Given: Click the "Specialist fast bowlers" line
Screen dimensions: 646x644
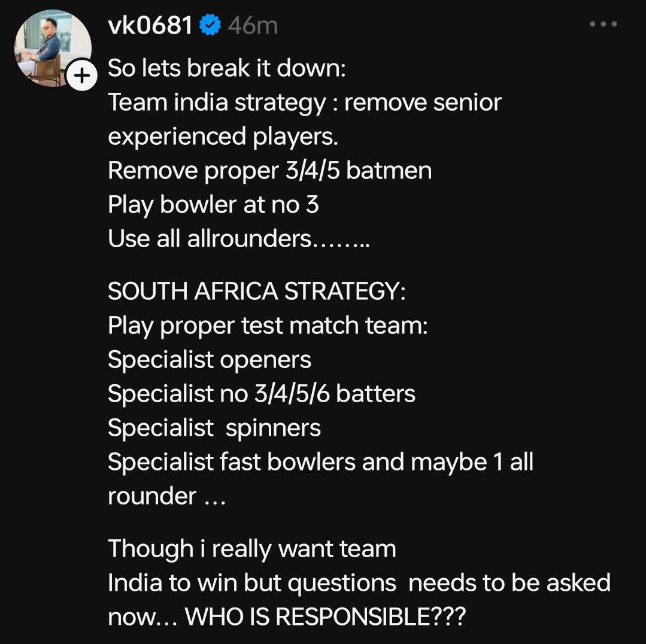Looking at the screenshot, I should click(x=320, y=462).
